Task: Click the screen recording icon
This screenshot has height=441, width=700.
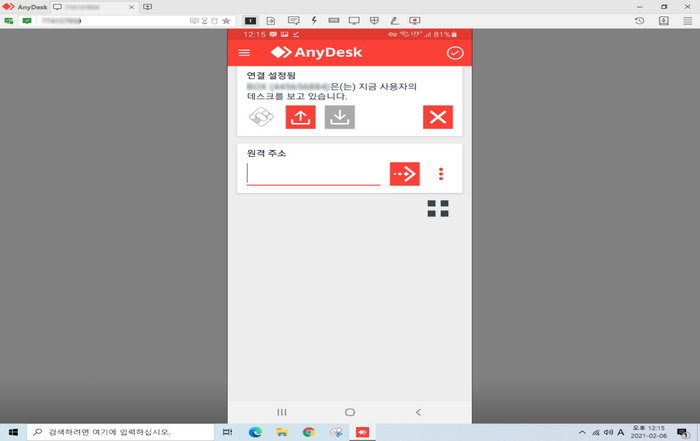Action: click(x=415, y=21)
